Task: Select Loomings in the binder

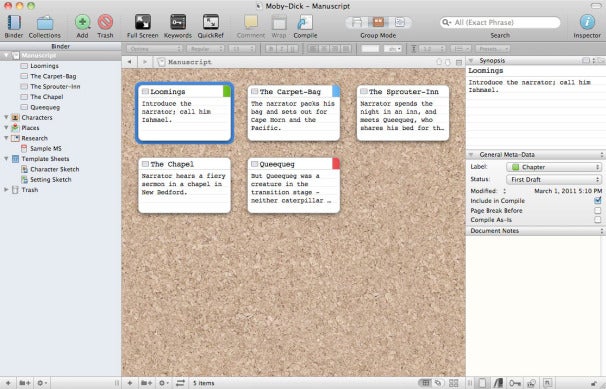Action: point(44,66)
